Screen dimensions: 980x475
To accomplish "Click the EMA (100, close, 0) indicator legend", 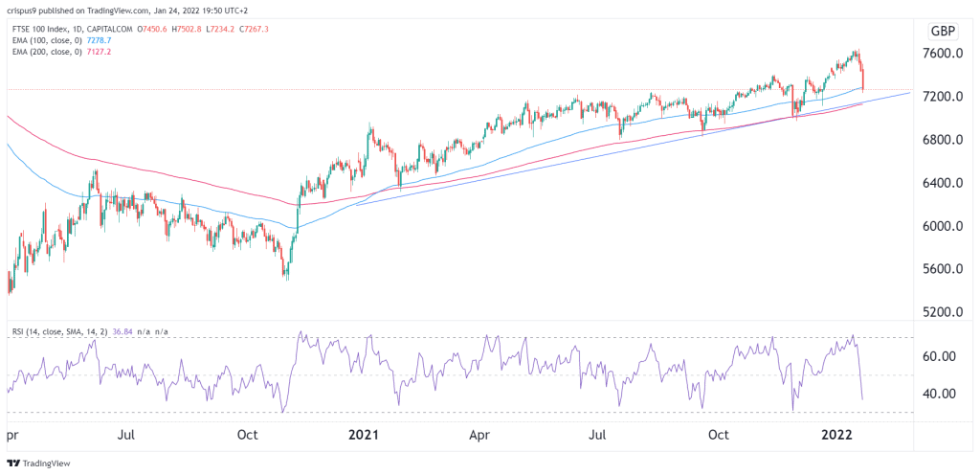I will [x=46, y=39].
